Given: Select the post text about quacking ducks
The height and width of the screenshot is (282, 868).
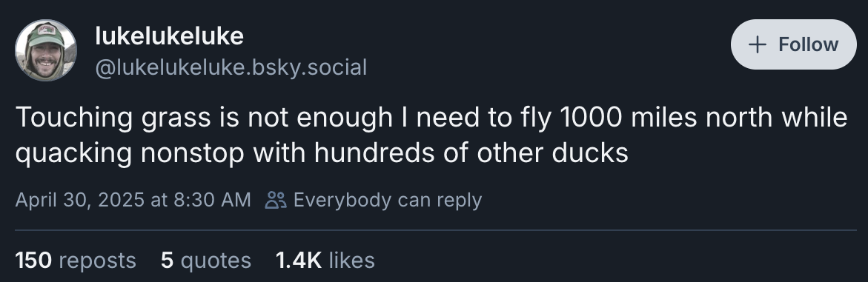Looking at the screenshot, I should pos(431,135).
